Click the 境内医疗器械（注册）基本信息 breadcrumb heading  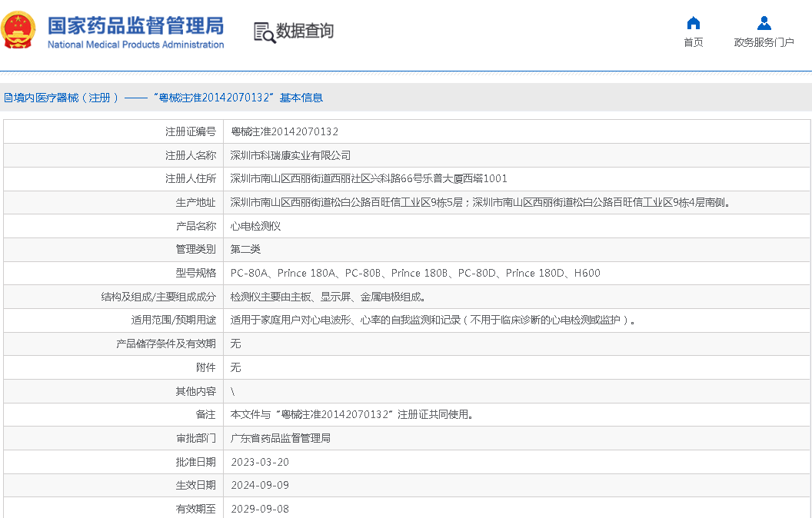pyautogui.click(x=163, y=98)
